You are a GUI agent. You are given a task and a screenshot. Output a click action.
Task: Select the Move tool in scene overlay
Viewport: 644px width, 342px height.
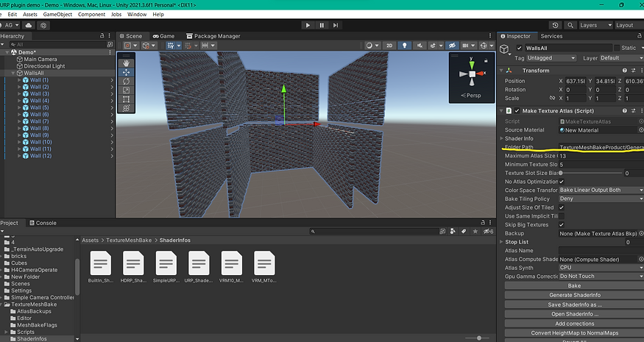(x=126, y=72)
